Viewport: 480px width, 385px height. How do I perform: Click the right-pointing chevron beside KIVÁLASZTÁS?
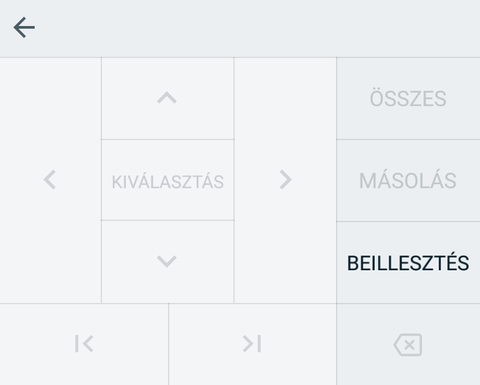tap(285, 180)
